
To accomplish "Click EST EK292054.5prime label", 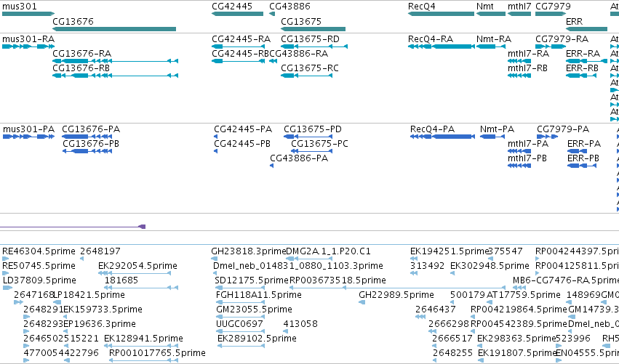I will coord(137,266).
